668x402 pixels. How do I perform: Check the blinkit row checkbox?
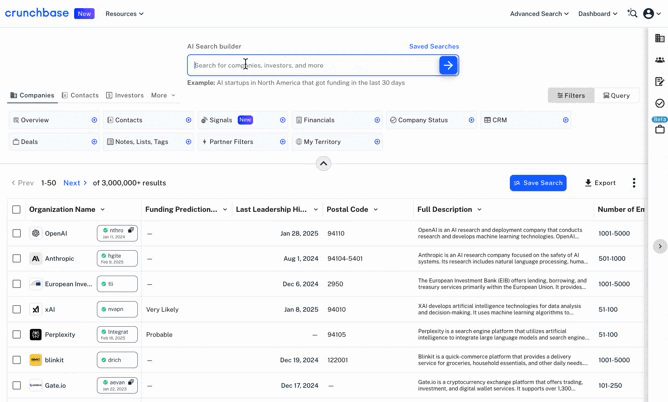(16, 360)
